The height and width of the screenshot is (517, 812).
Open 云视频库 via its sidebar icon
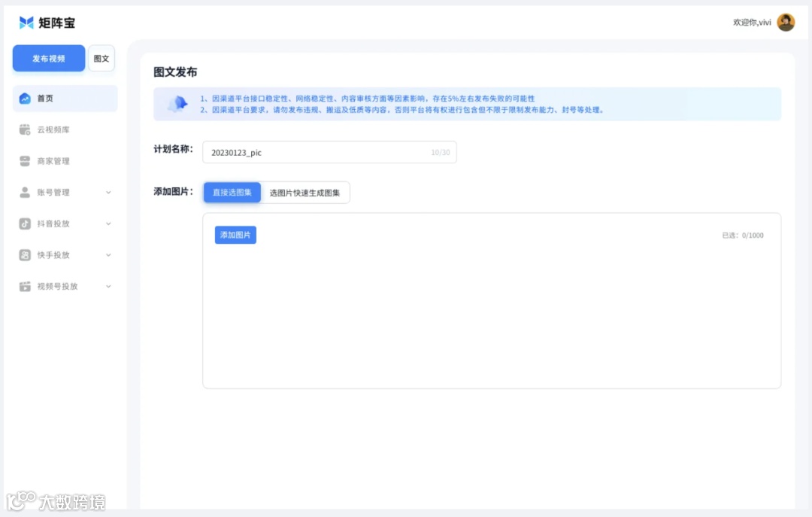[x=23, y=129]
